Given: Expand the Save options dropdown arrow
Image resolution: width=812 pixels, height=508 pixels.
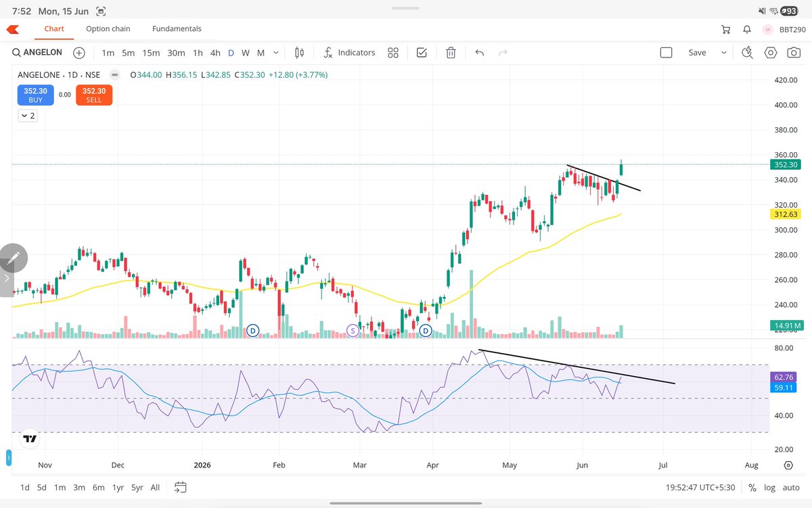Looking at the screenshot, I should click(x=724, y=53).
